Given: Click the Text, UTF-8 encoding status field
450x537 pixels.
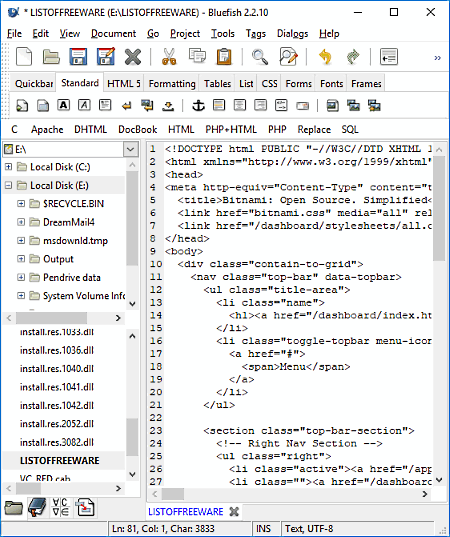Looking at the screenshot, I should [x=358, y=529].
